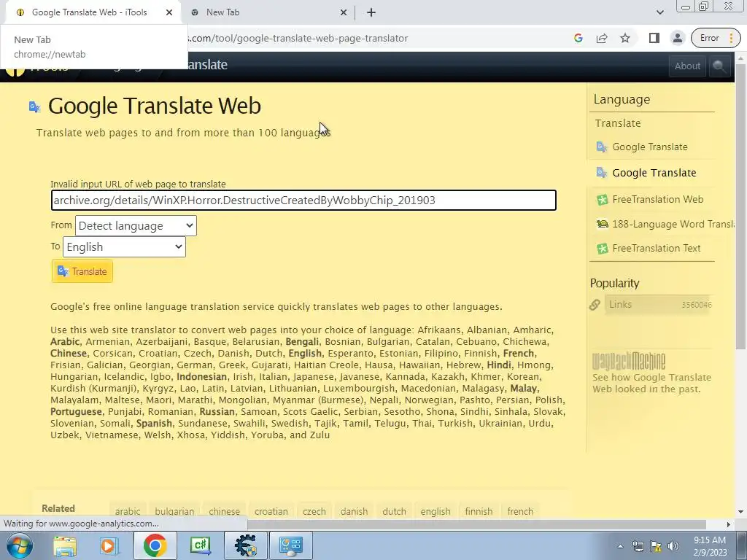The image size is (747, 560).
Task: Click the bulgarian related tag
Action: click(174, 511)
